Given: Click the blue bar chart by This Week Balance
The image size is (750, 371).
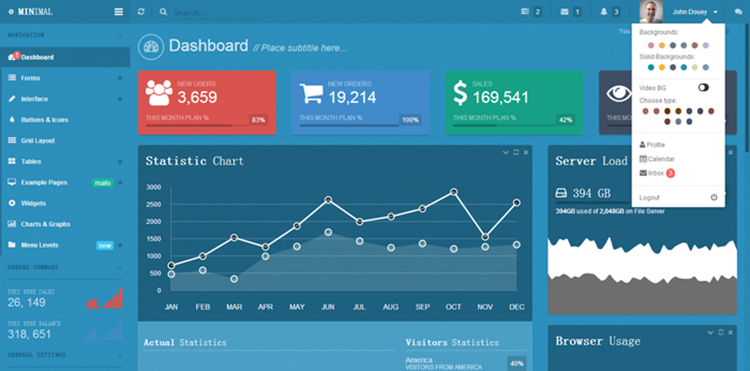Looking at the screenshot, I should [x=105, y=330].
